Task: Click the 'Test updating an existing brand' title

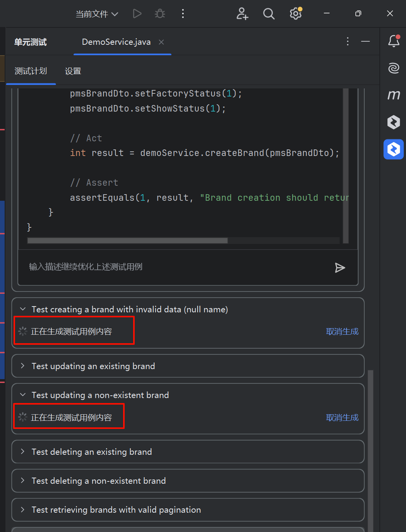Action: coord(93,366)
